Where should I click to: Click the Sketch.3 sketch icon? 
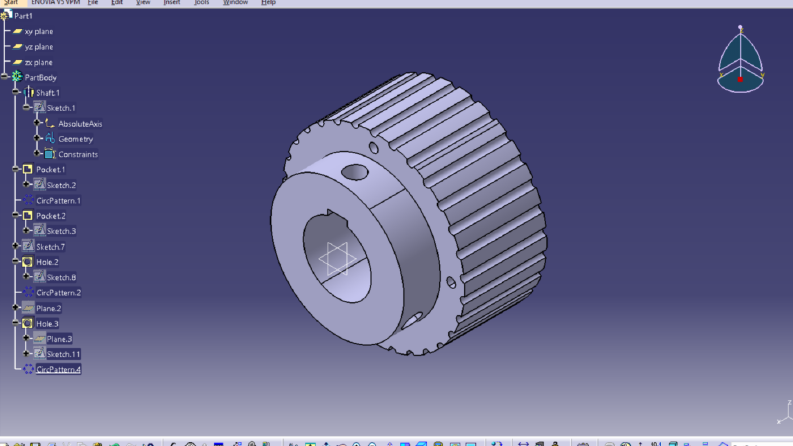[x=39, y=231]
